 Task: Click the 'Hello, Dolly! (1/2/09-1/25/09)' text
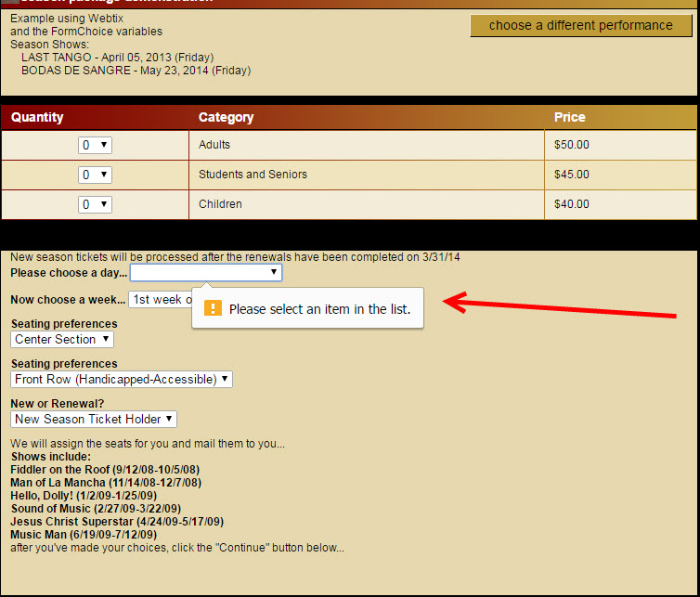coord(84,496)
